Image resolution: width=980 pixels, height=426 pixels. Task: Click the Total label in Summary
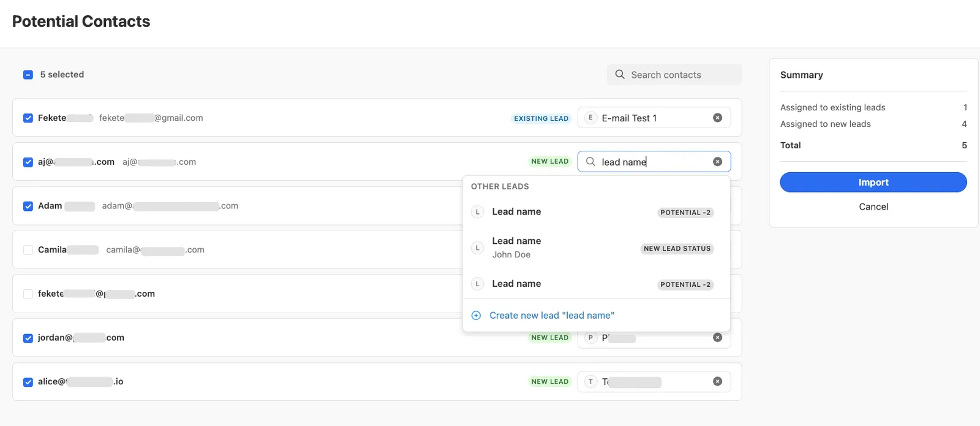(790, 145)
